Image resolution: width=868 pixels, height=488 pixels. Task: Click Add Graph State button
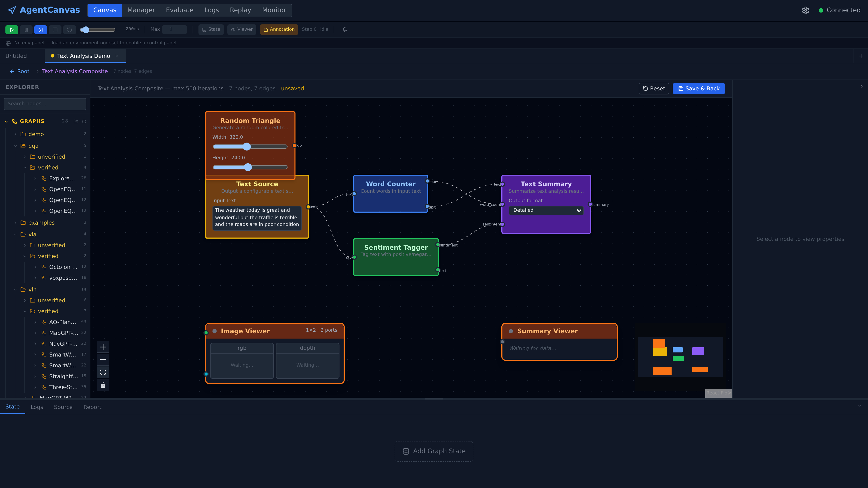click(434, 451)
